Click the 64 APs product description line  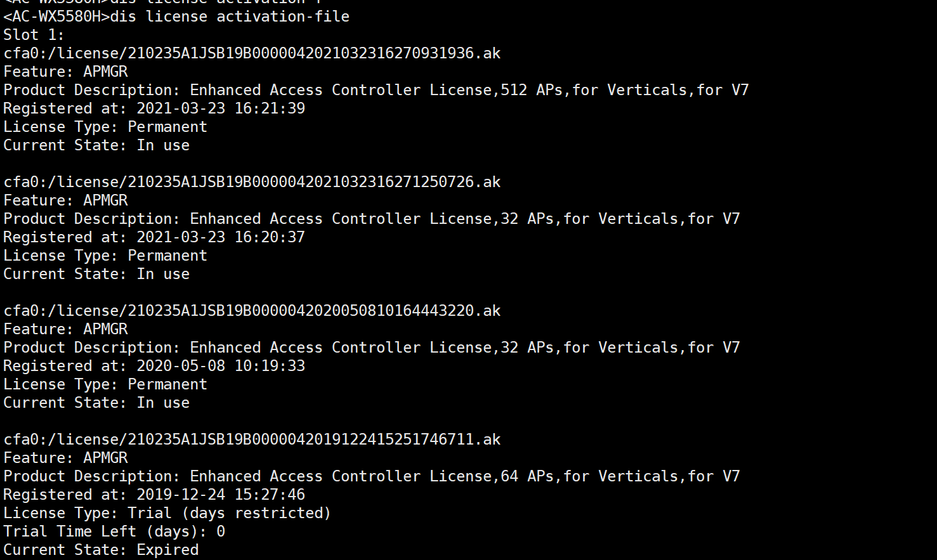tap(371, 476)
